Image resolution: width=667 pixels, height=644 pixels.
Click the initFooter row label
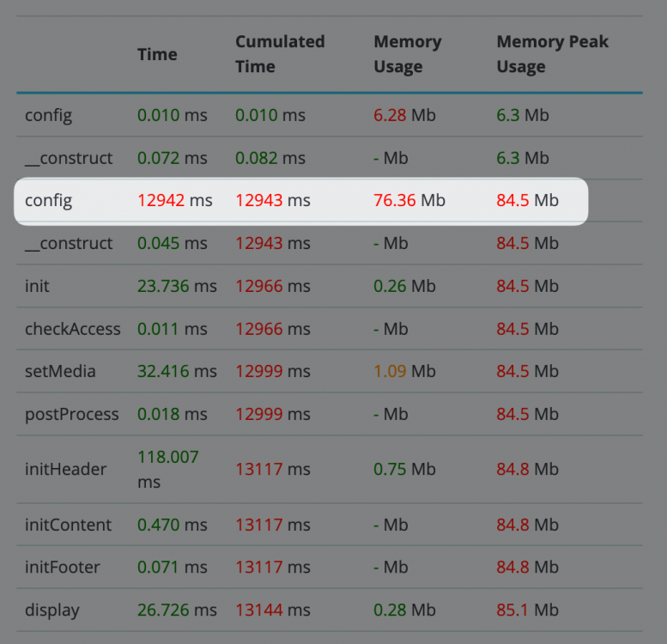click(x=62, y=567)
